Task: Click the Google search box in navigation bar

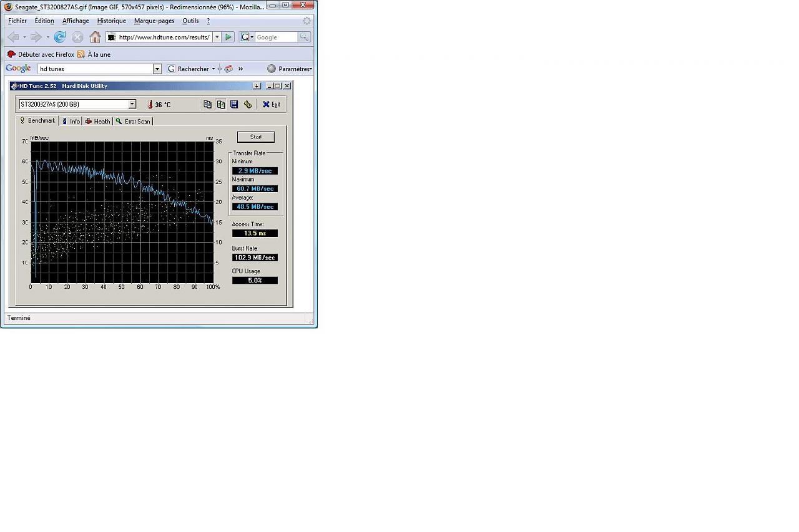Action: [x=277, y=37]
